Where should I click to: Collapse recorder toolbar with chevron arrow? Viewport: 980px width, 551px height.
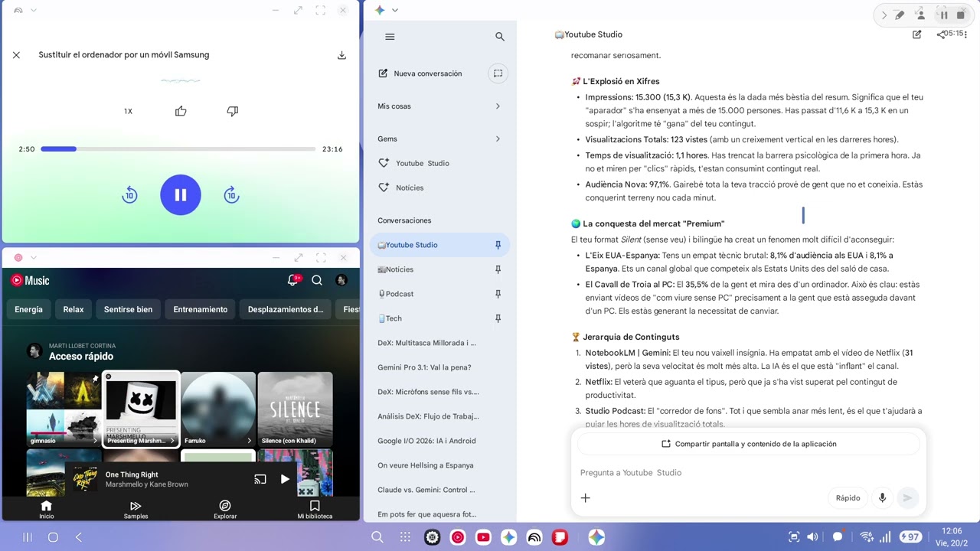click(884, 15)
